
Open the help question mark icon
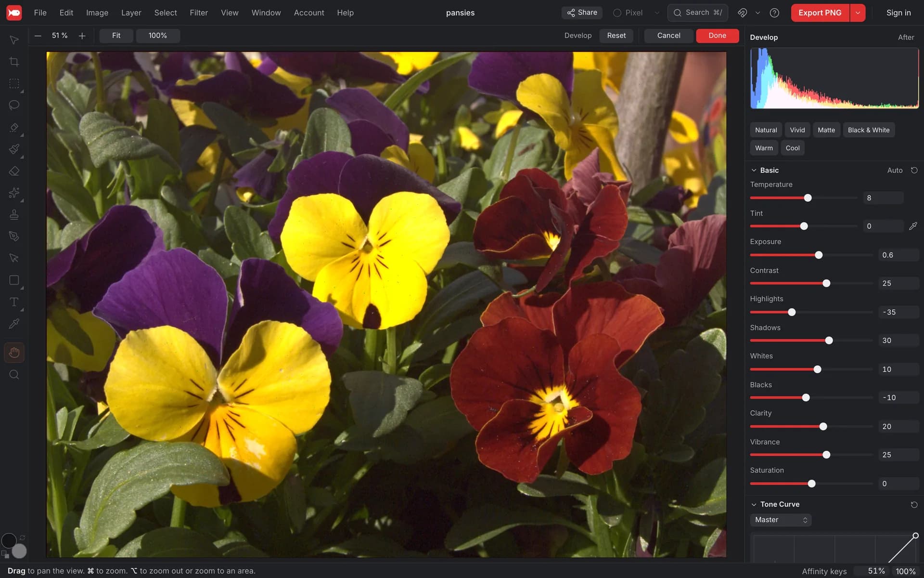[774, 13]
